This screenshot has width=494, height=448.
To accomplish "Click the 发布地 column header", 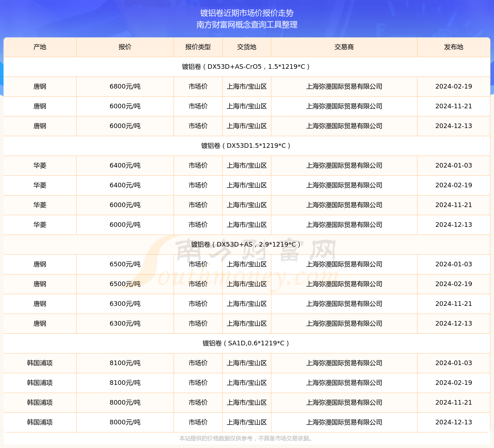I will pyautogui.click(x=454, y=47).
